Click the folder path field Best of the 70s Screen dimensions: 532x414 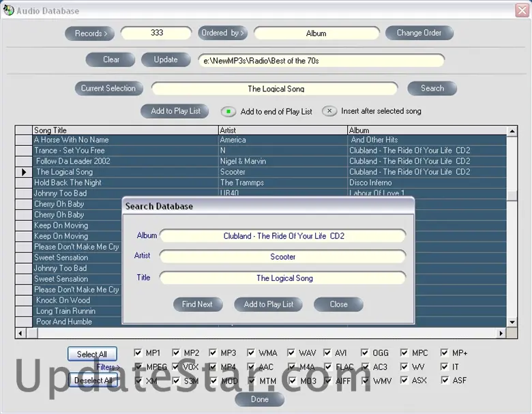321,61
